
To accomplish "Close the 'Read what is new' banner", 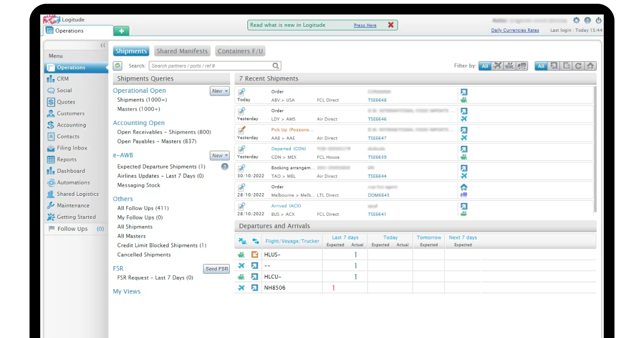I will [x=391, y=25].
